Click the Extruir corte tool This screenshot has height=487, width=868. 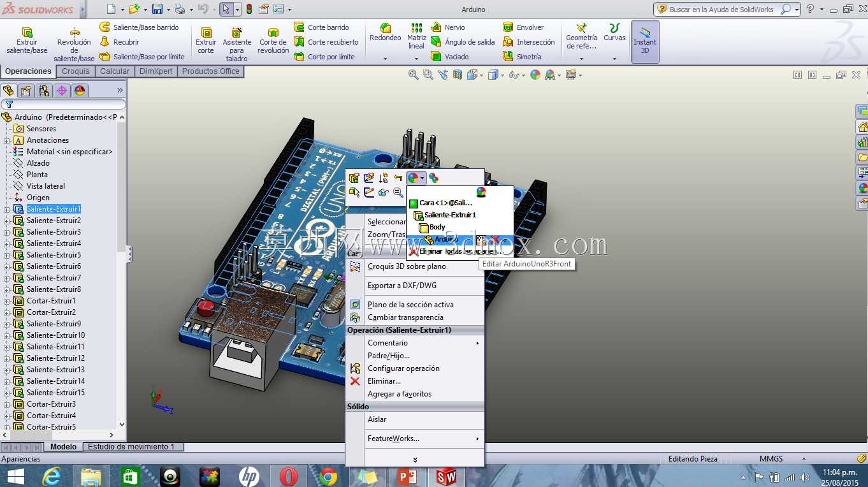pos(206,40)
